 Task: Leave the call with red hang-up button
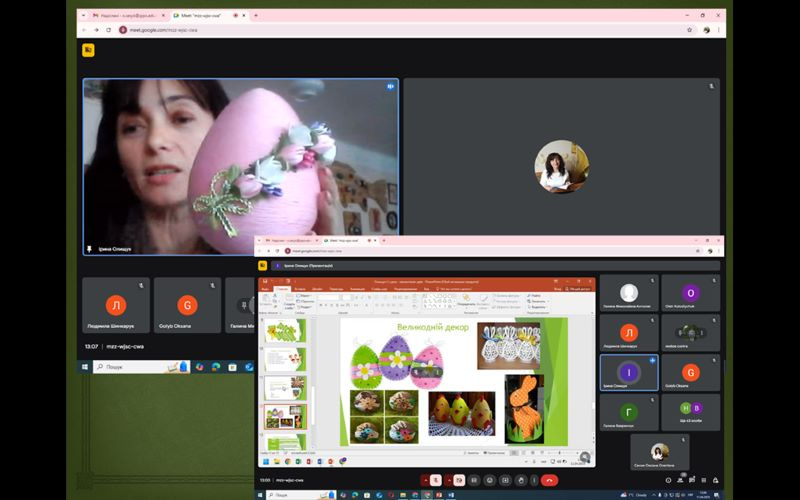(549, 480)
